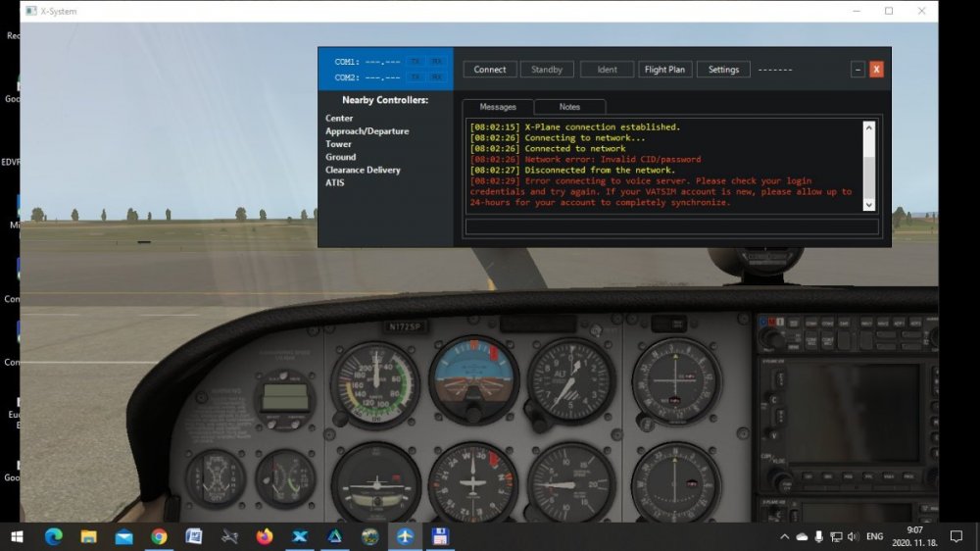This screenshot has height=551, width=980.
Task: Expand the Center controllers list
Action: tap(339, 119)
